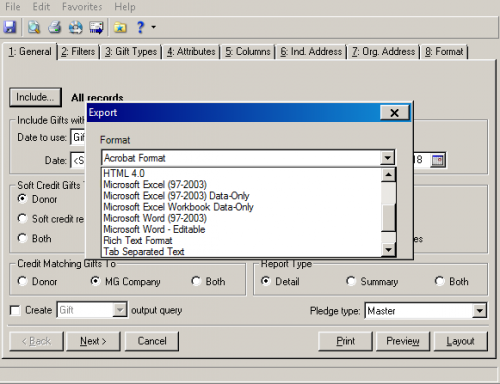Choose Microsoft Word (97-2003) format

point(242,218)
